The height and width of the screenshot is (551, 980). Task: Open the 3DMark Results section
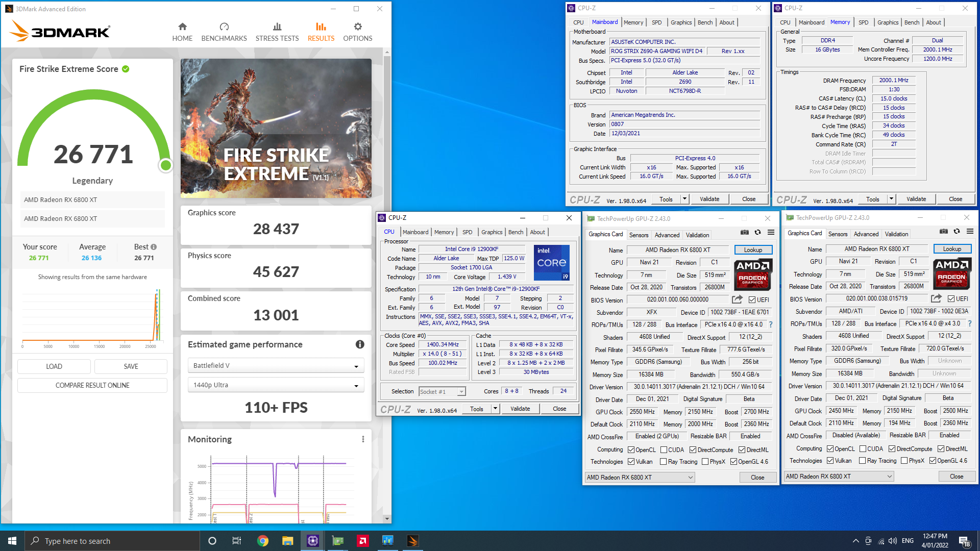click(321, 32)
